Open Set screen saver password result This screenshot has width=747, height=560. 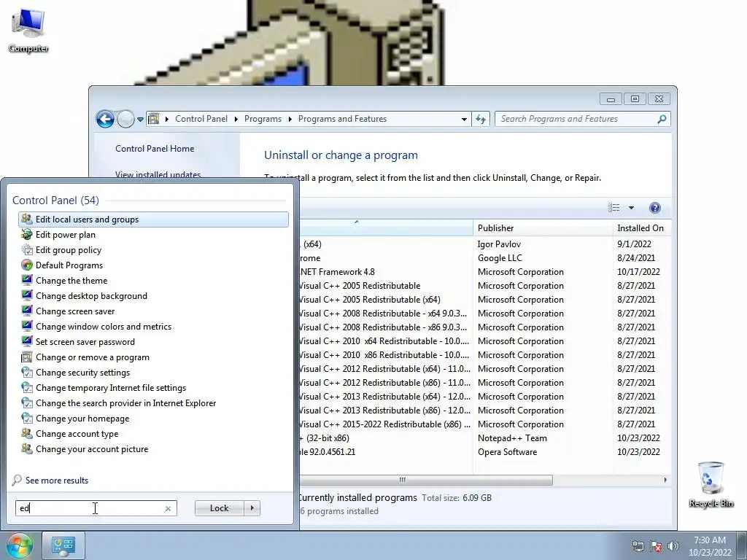pos(153,342)
